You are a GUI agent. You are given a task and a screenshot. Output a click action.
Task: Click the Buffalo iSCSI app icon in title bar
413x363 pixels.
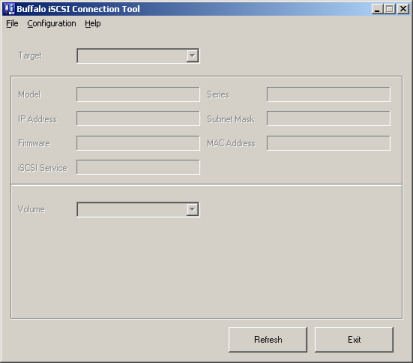(x=9, y=9)
